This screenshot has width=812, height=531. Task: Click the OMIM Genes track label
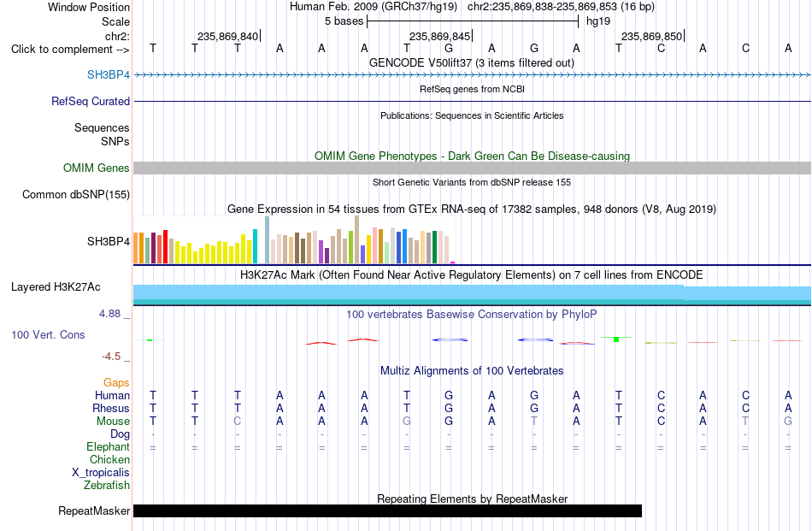tap(97, 168)
